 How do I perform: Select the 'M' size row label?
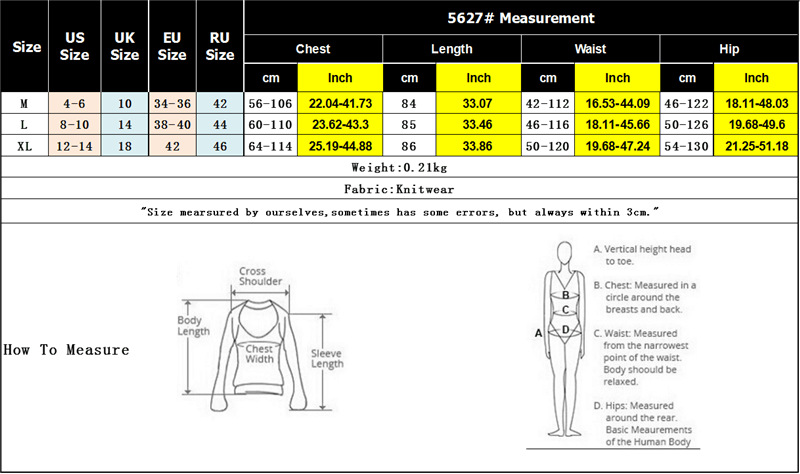[x=24, y=104]
